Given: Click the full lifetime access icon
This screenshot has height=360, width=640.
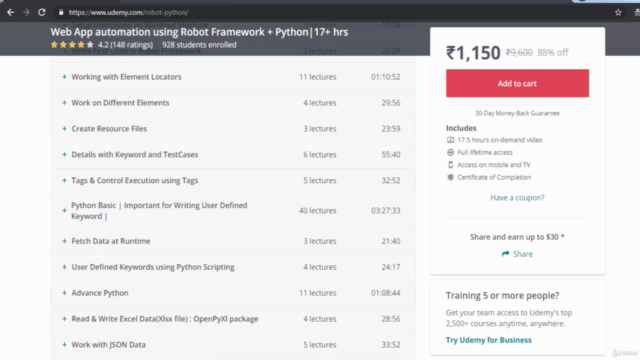Looking at the screenshot, I should 450,152.
